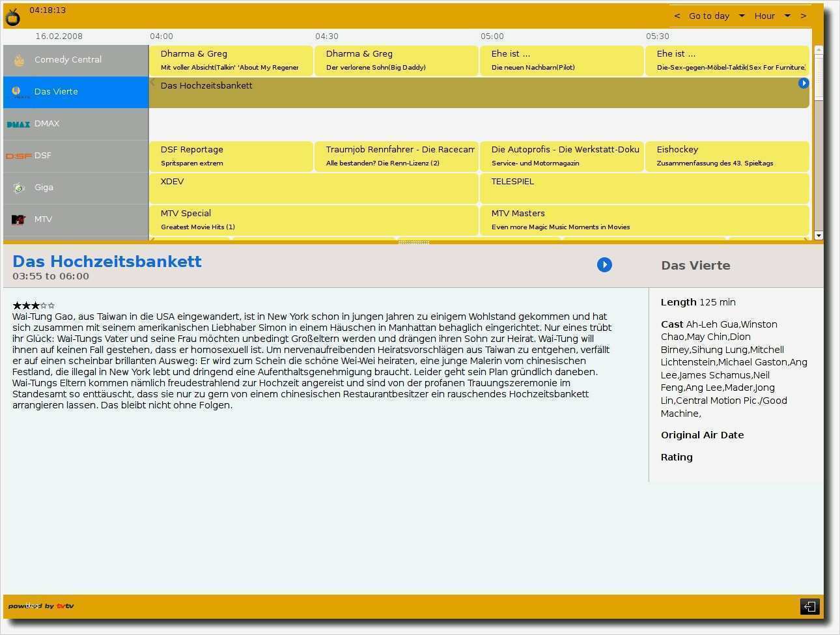Go to the previous time period with the < arrow
Screen dimensions: 840x635
tap(677, 16)
